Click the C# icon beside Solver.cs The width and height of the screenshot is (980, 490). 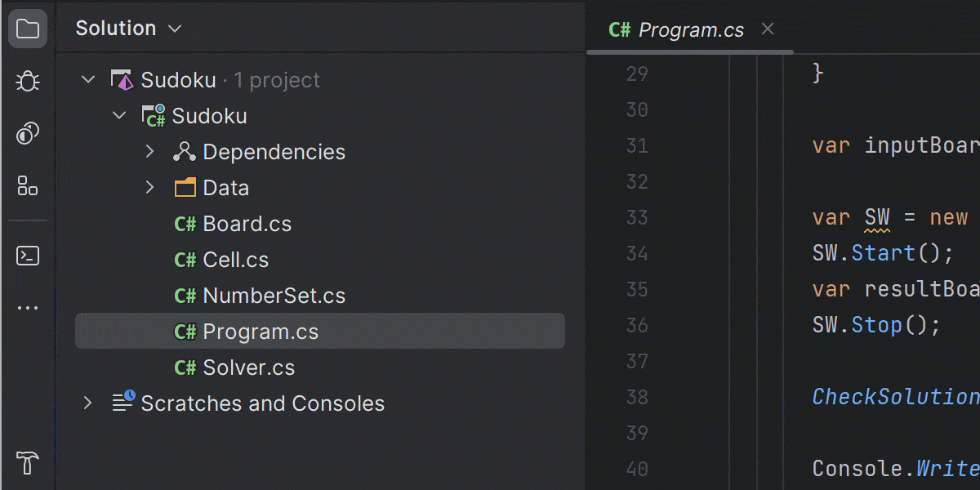pos(185,367)
